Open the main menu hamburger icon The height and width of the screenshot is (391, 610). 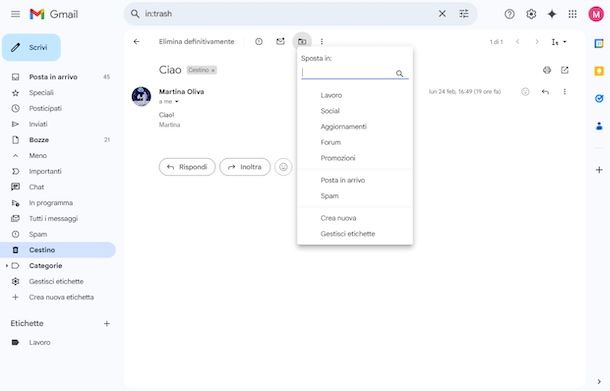pyautogui.click(x=16, y=14)
